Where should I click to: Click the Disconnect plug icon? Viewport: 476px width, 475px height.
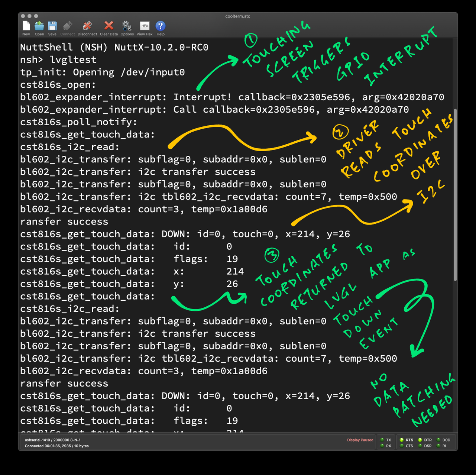click(87, 26)
